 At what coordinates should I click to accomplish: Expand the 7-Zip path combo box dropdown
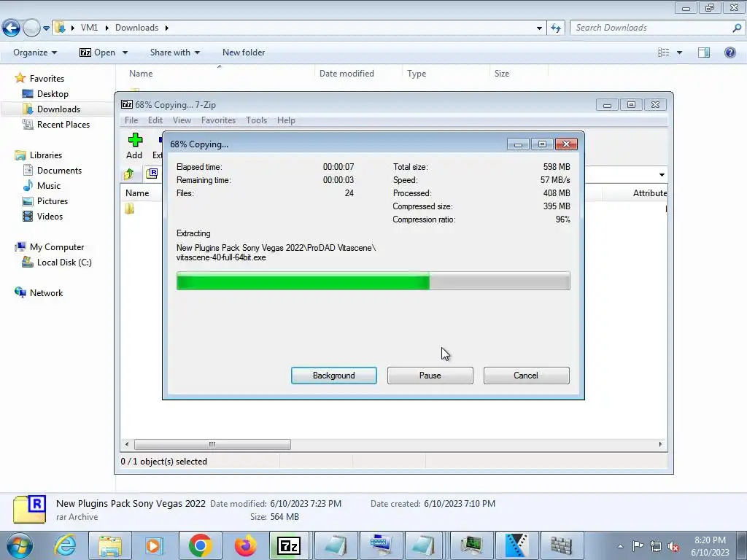tap(662, 175)
